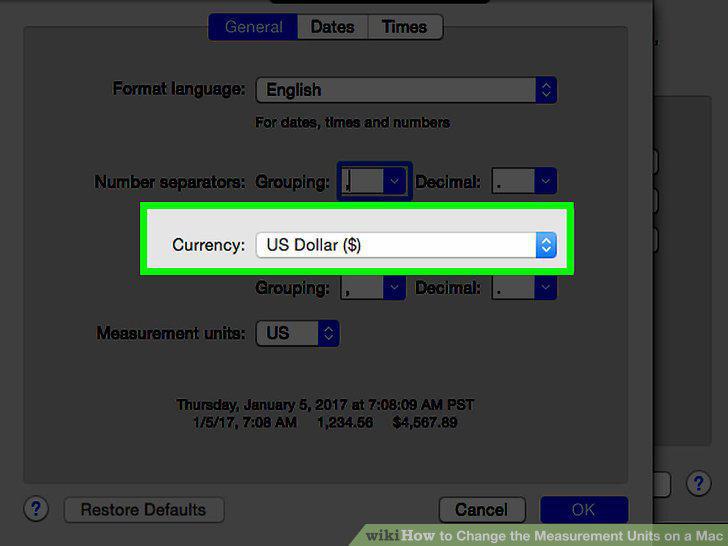Click the Currency label

point(208,245)
